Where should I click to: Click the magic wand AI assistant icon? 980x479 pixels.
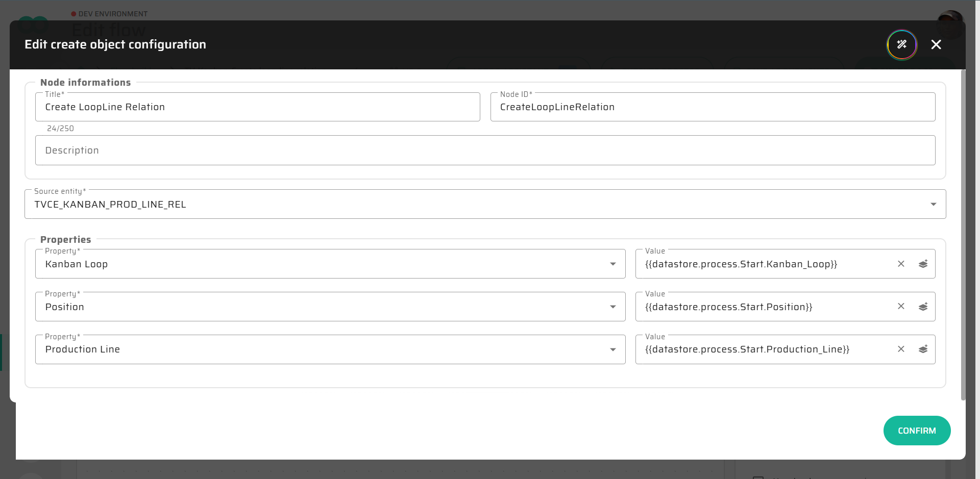point(901,44)
